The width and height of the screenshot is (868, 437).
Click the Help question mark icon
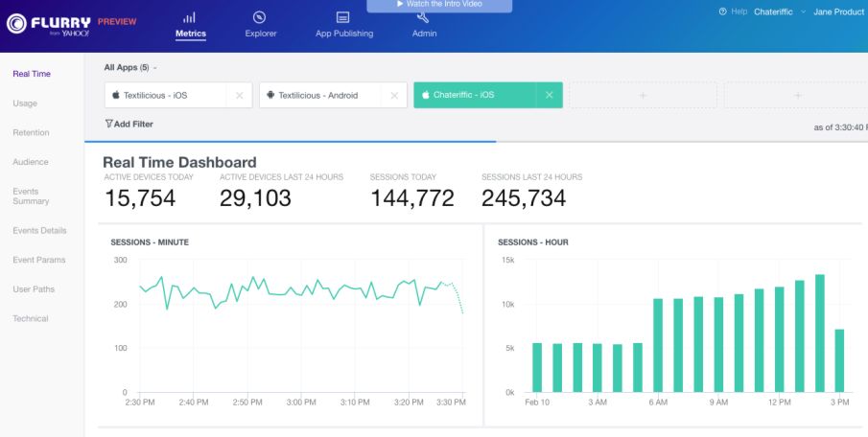(x=722, y=11)
